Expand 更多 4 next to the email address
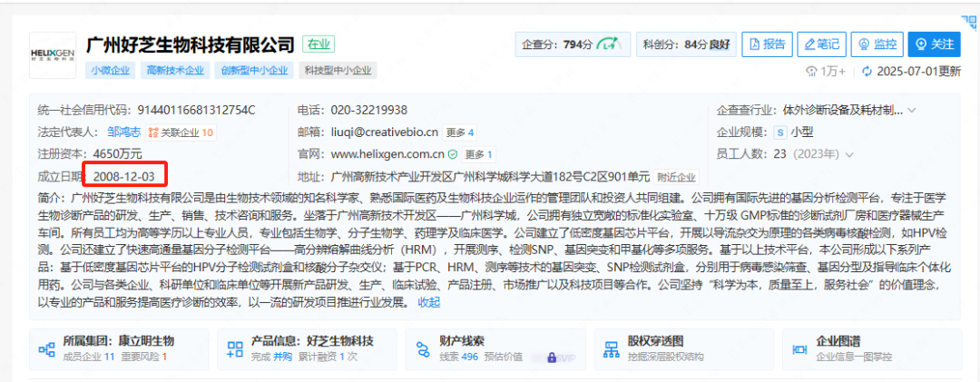980x382 pixels. [461, 132]
